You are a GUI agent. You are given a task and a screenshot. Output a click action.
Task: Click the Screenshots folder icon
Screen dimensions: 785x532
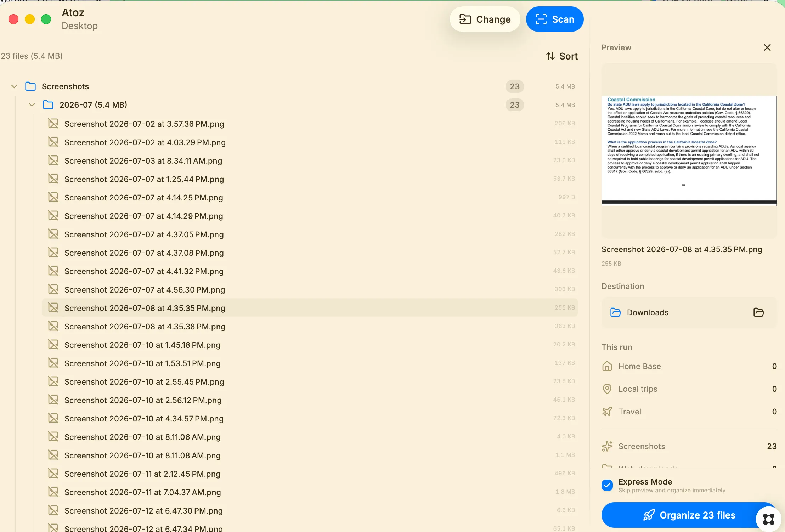[30, 86]
